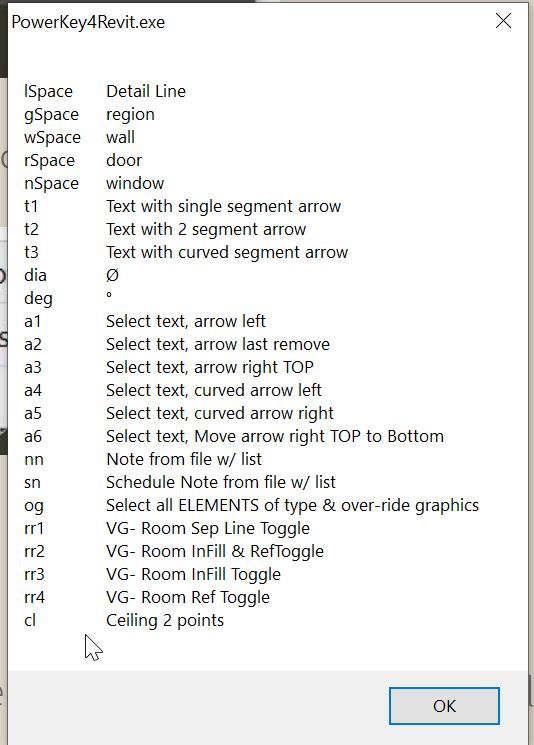Image resolution: width=534 pixels, height=745 pixels.
Task: Click the over-ride graphics og entry
Action: (x=251, y=506)
